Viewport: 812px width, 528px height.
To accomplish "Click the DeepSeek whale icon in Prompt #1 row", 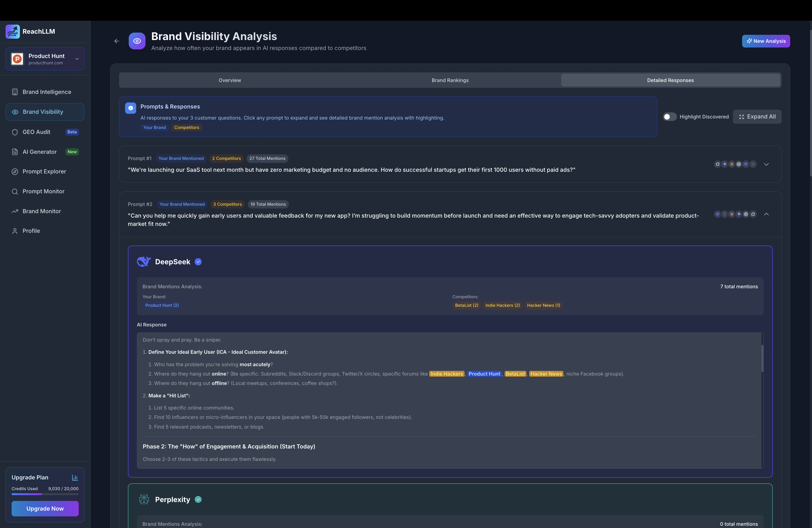I will click(x=746, y=164).
